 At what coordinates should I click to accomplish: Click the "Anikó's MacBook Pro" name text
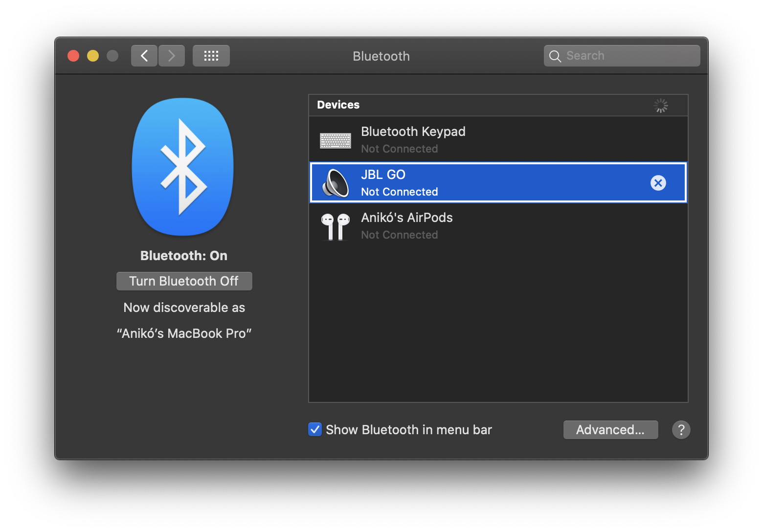click(x=184, y=333)
